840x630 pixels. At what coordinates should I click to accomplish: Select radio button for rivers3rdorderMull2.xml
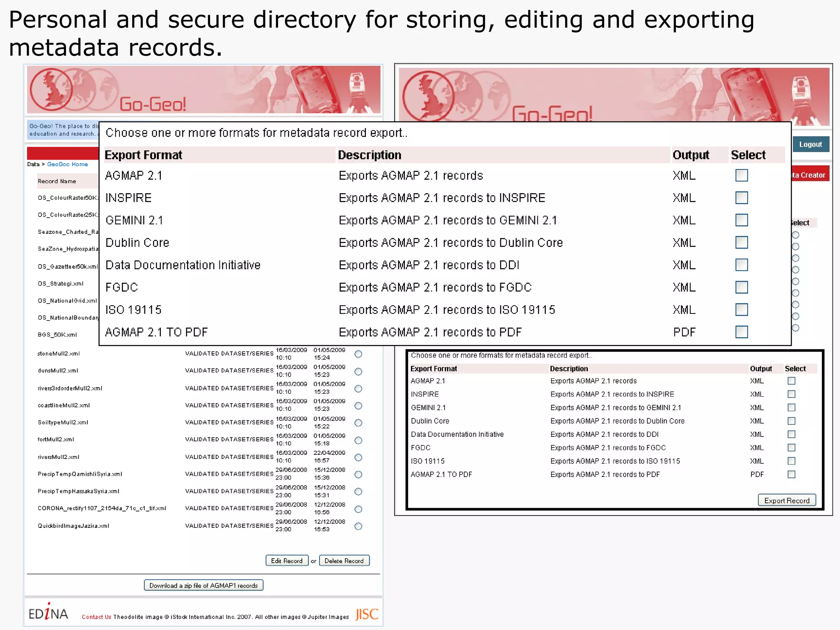[x=358, y=389]
